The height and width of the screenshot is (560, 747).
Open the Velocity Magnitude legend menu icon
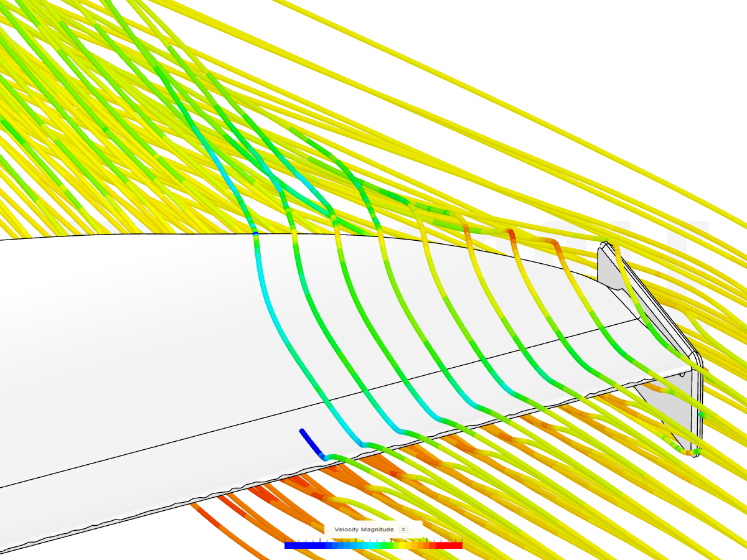(x=403, y=530)
